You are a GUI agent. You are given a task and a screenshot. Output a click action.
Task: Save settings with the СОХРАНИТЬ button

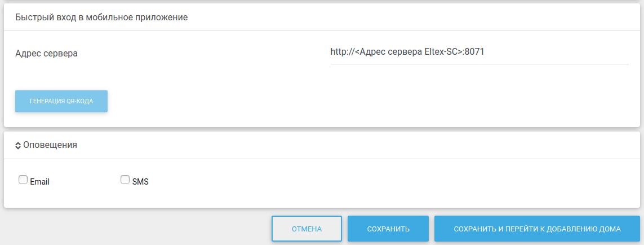[388, 229]
